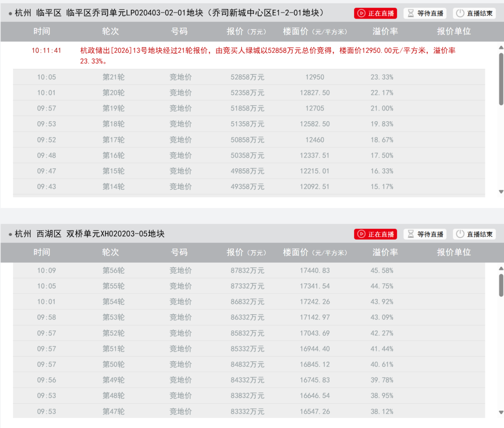Click the 45.58% premium rate cell
The width and height of the screenshot is (504, 428).
(382, 270)
